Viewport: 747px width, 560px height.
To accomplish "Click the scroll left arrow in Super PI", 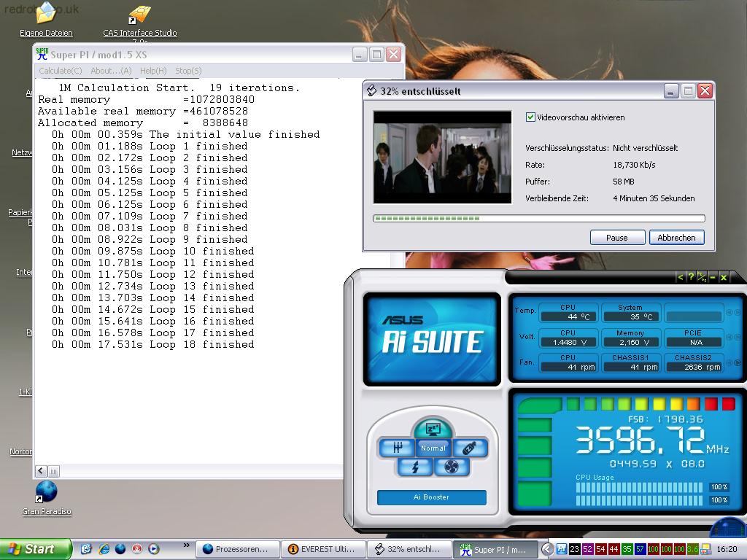I will coord(41,471).
